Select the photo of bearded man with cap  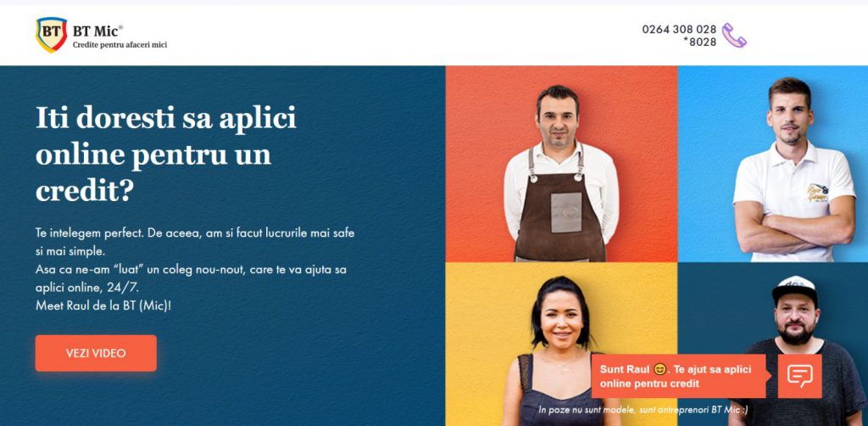point(773,344)
